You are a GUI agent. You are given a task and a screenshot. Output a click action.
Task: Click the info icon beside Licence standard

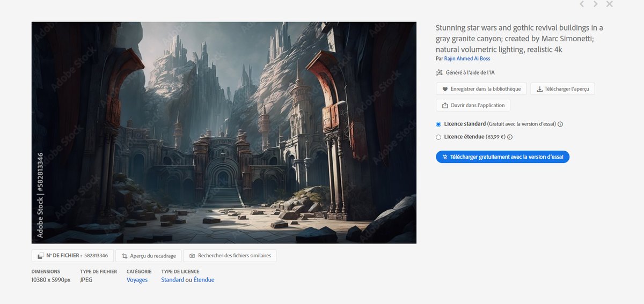pos(560,124)
